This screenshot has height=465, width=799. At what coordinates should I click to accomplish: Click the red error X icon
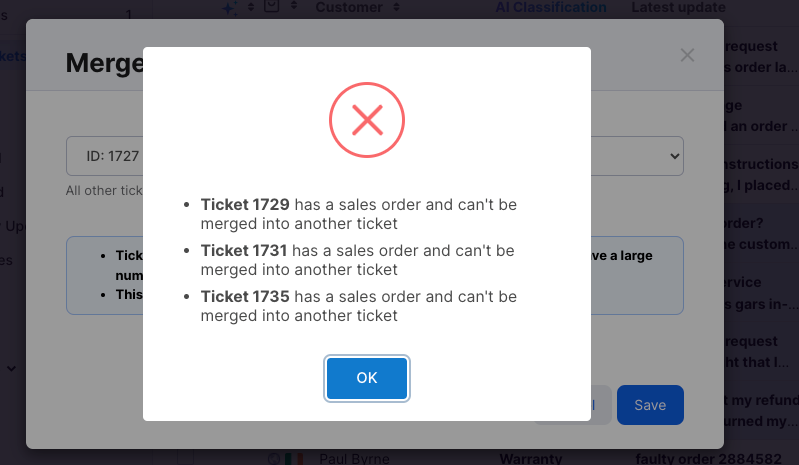point(367,120)
